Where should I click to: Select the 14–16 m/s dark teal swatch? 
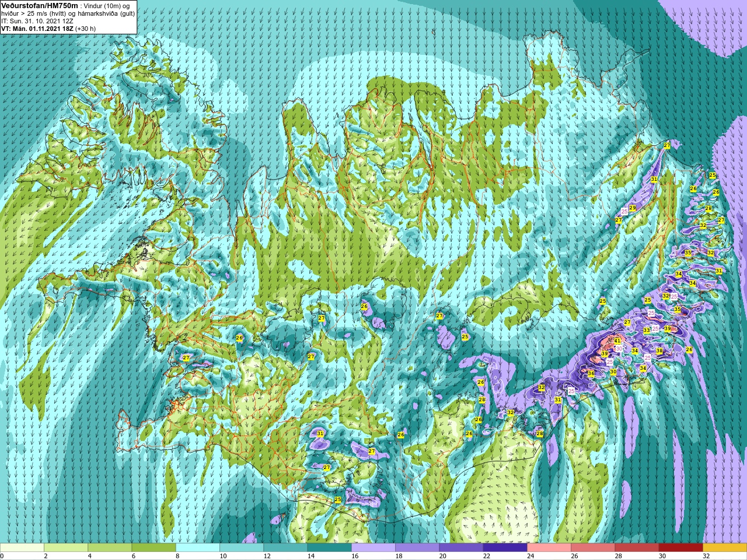(330, 548)
